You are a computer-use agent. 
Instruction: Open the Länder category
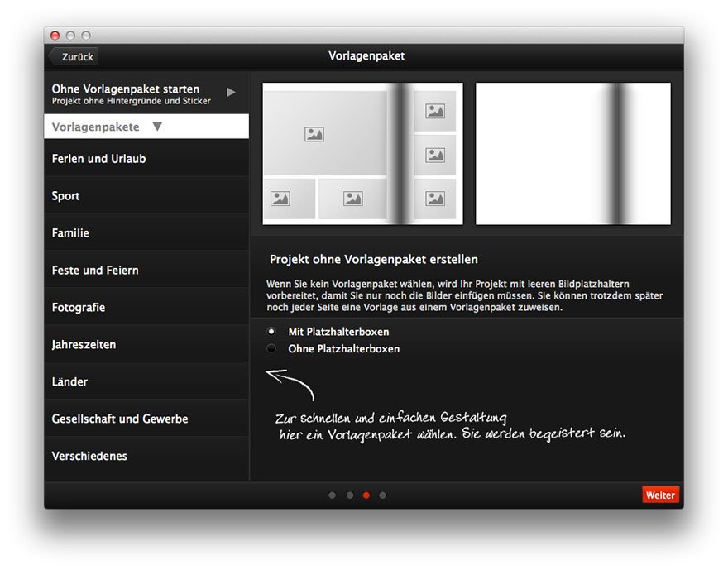[x=146, y=381]
